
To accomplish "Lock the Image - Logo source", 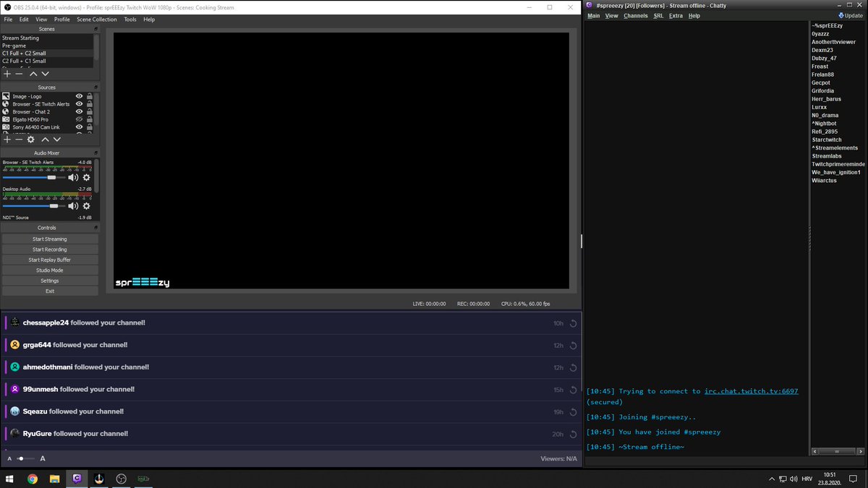I will 90,96.
